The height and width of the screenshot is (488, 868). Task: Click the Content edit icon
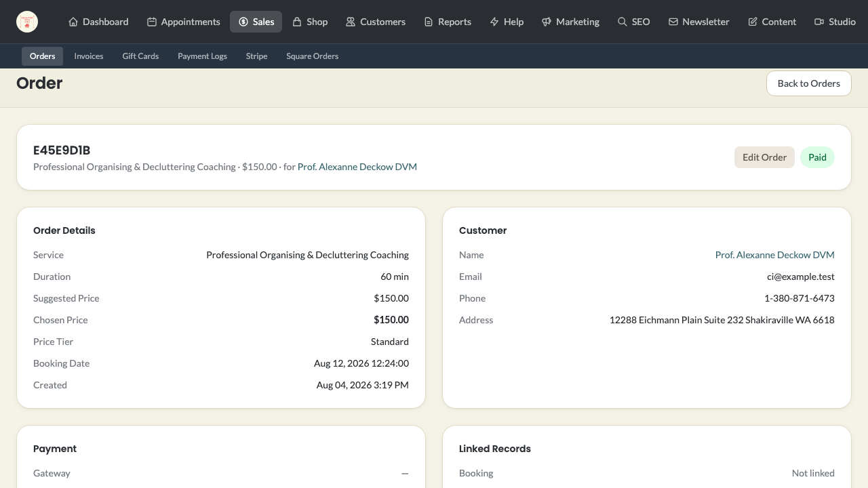(753, 22)
